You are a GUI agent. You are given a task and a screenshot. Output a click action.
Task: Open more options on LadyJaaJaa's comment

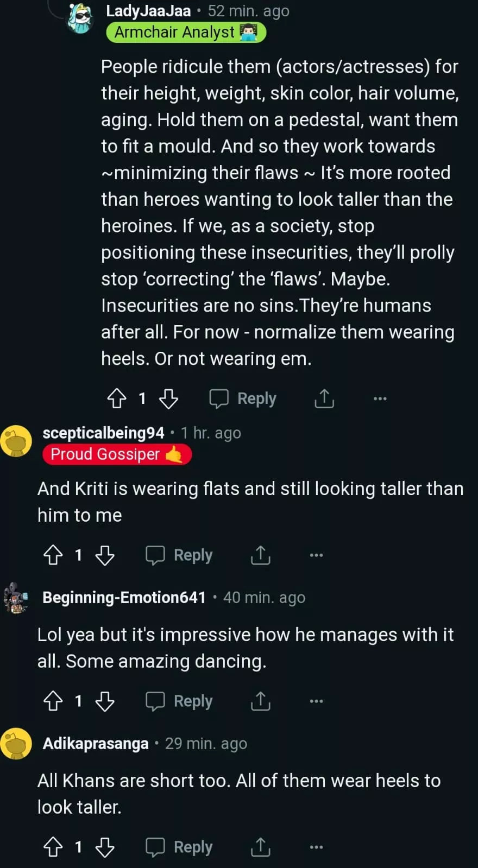coord(380,398)
